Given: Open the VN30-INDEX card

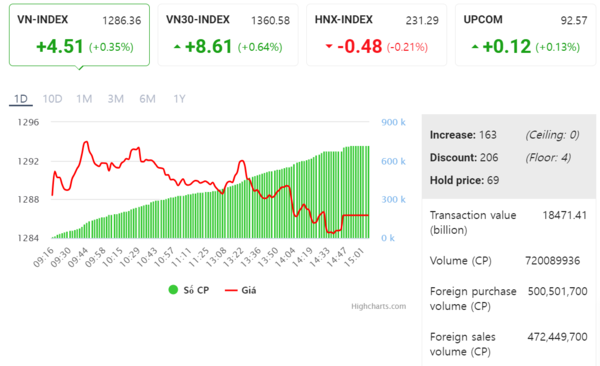Looking at the screenshot, I should (228, 35).
